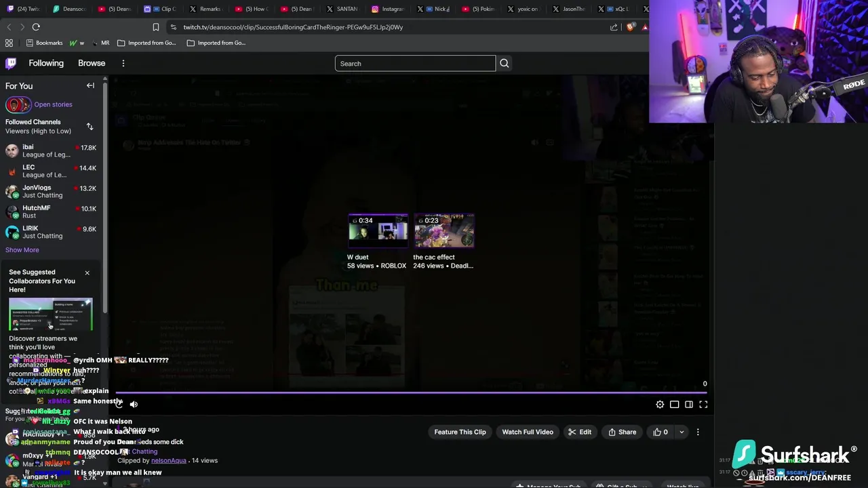Click Watch Full Video button
This screenshot has height=488, width=868.
coord(528,432)
